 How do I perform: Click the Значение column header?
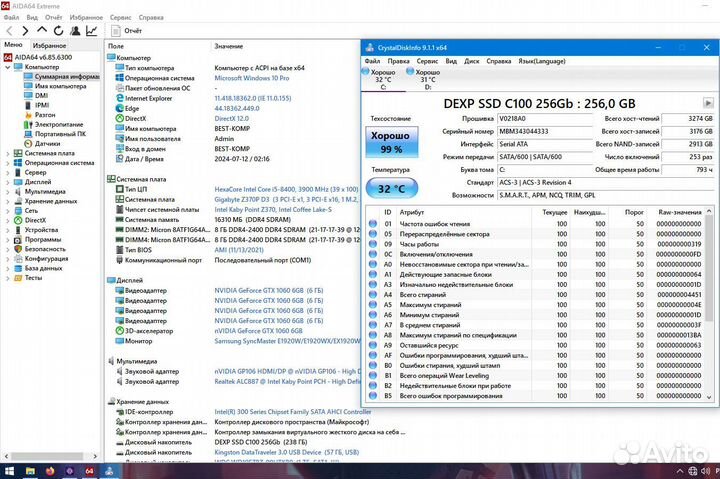[x=229, y=46]
